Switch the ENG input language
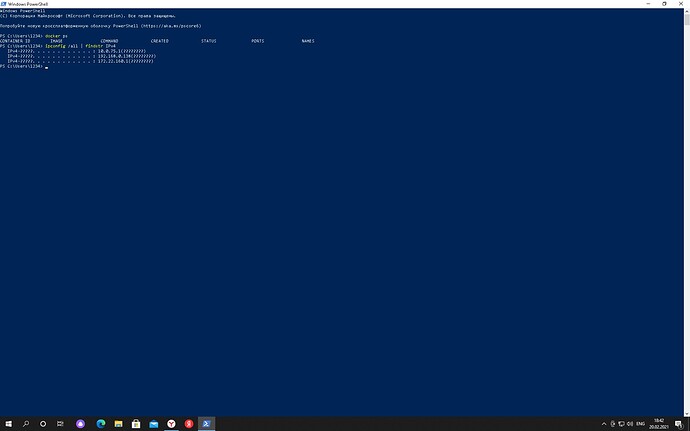690x431 pixels. pos(640,424)
